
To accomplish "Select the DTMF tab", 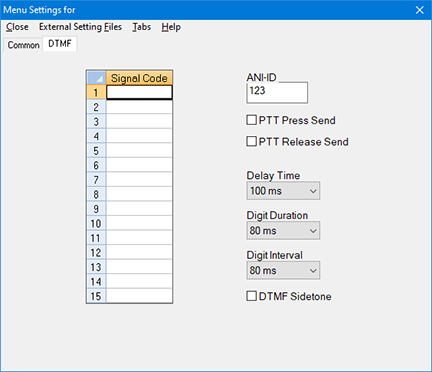I will (x=60, y=44).
